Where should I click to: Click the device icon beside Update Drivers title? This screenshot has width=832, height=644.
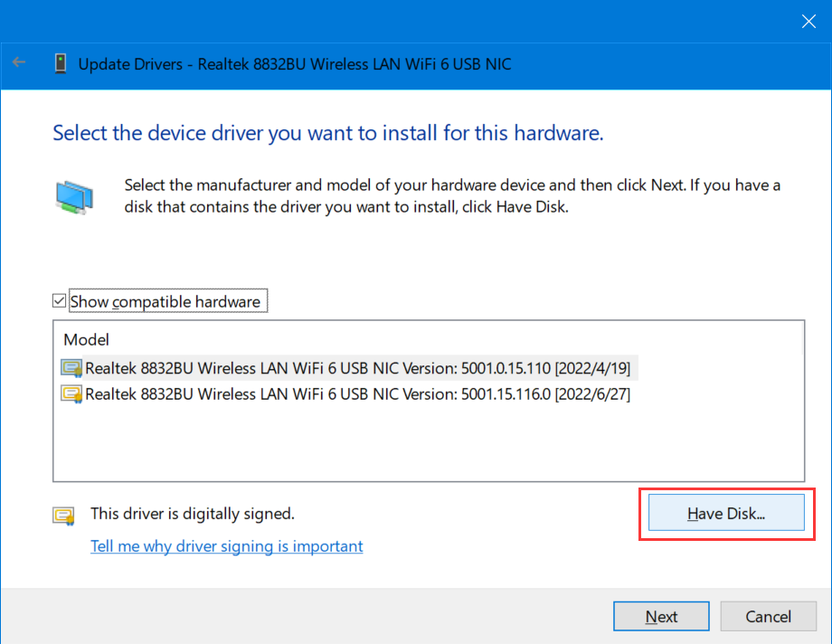(61, 63)
